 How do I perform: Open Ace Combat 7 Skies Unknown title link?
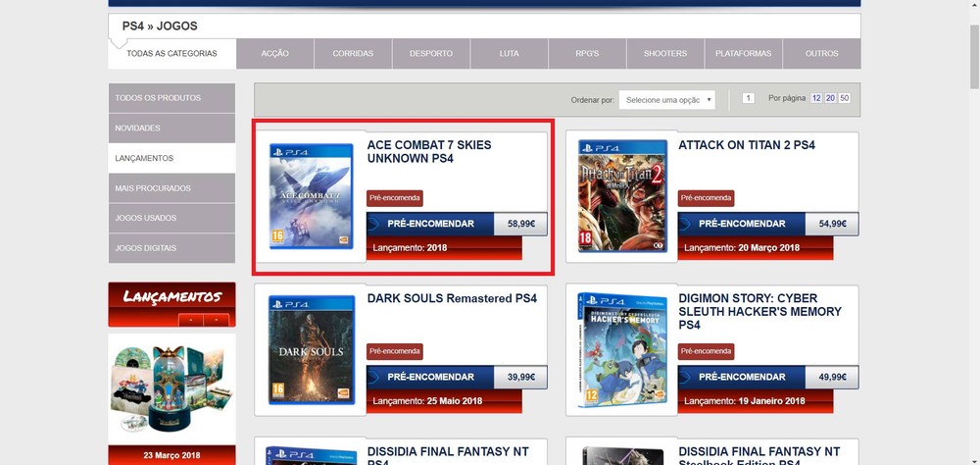(x=429, y=152)
